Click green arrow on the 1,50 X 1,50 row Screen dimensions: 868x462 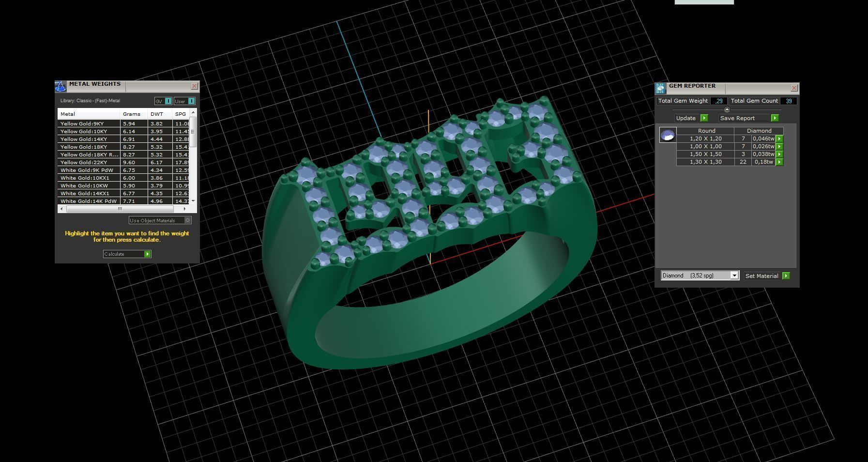[x=779, y=154]
